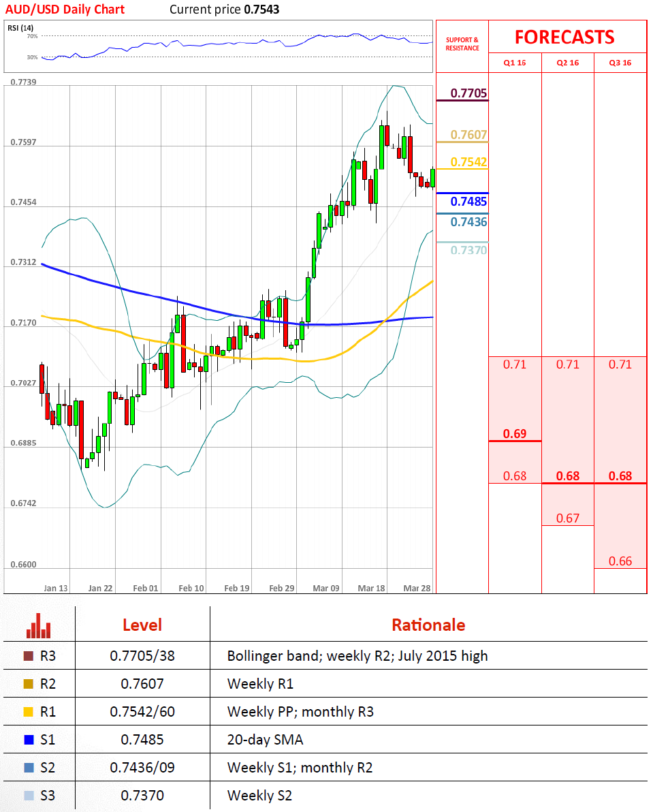Select the 0.7705 resistance level label

coord(468,93)
